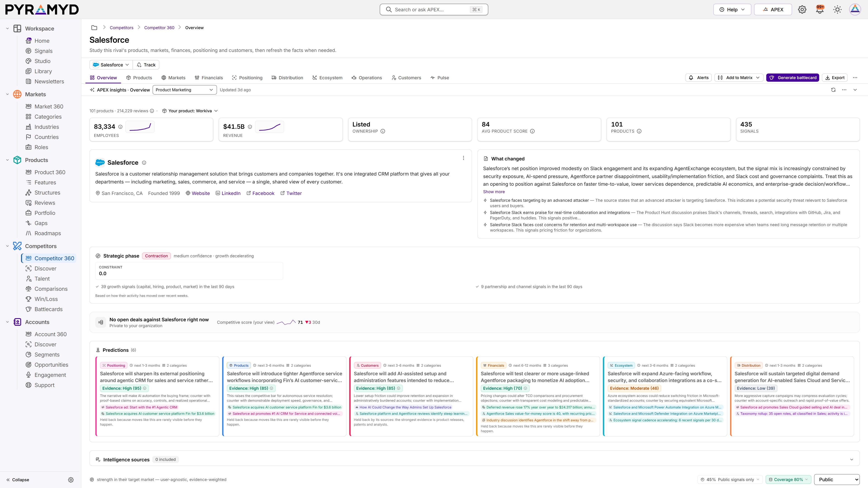Open the Alerts button
This screenshot has width=868, height=488.
click(x=698, y=78)
